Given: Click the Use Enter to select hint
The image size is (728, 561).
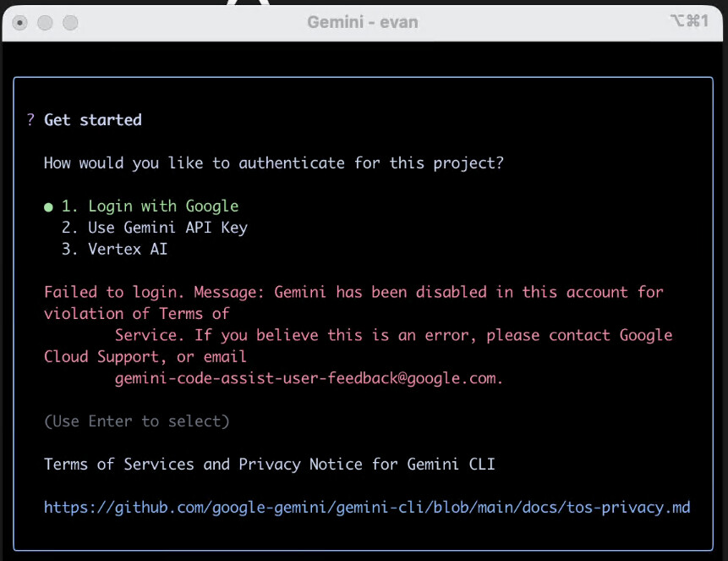Looking at the screenshot, I should pyautogui.click(x=136, y=421).
